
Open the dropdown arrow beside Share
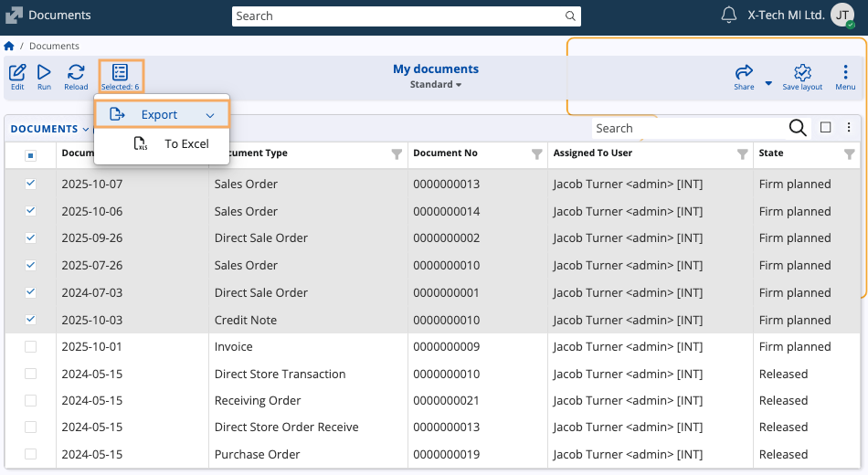pos(768,83)
